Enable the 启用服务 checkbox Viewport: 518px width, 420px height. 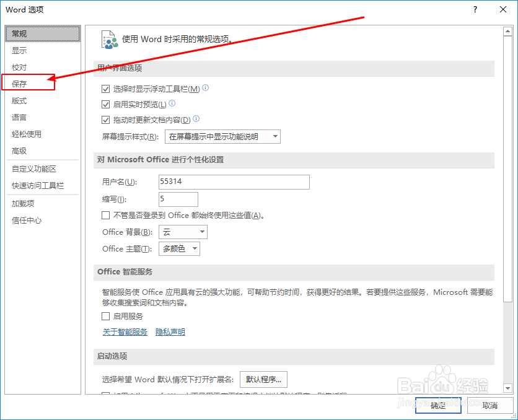pos(106,317)
